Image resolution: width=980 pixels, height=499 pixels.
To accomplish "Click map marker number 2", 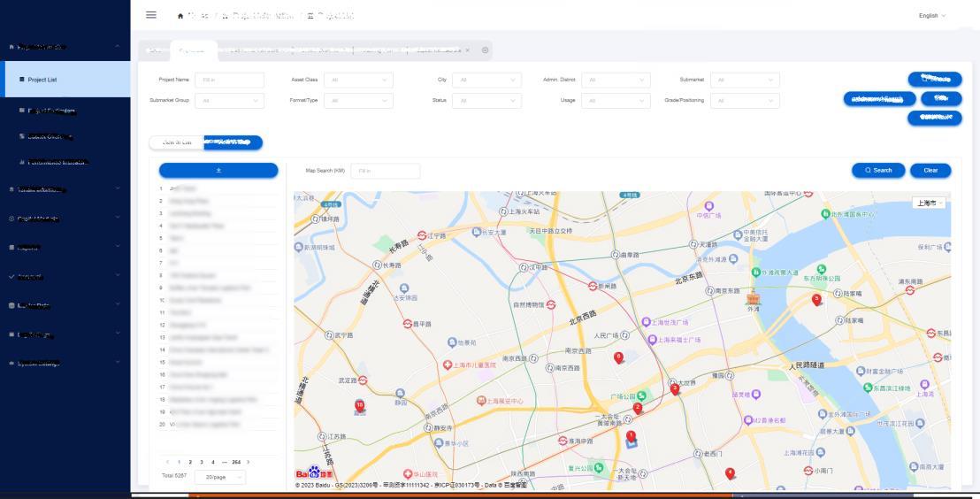I will point(638,409).
